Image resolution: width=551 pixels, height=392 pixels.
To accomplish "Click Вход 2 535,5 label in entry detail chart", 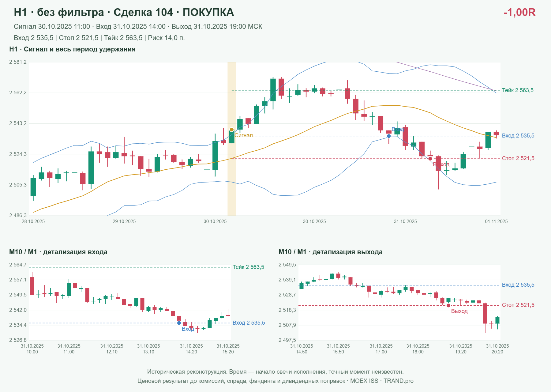I will point(249,323).
